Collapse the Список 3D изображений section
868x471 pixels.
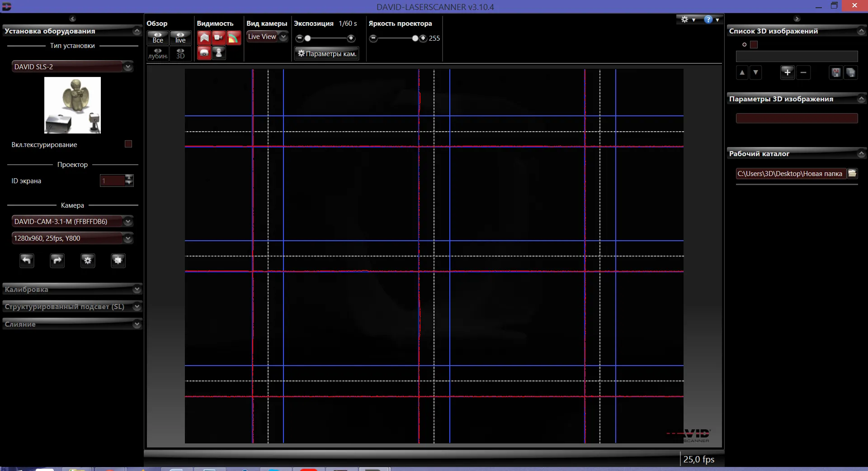(x=861, y=31)
